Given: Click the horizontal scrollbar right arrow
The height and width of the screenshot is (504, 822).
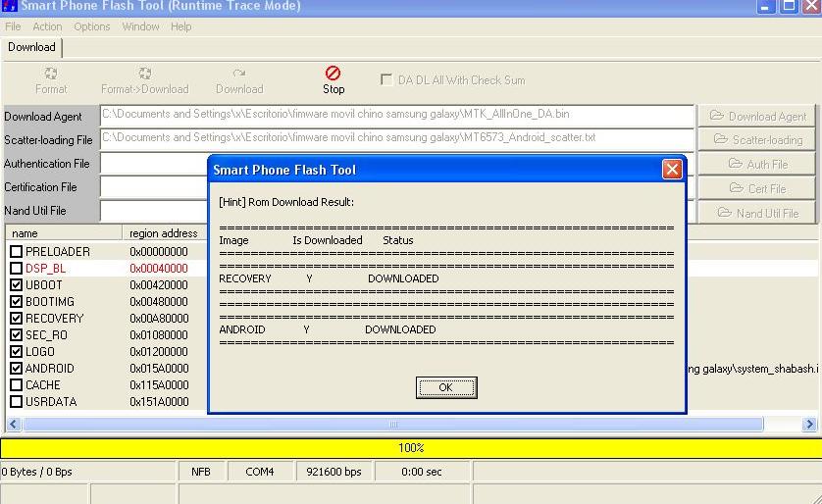Looking at the screenshot, I should (809, 425).
